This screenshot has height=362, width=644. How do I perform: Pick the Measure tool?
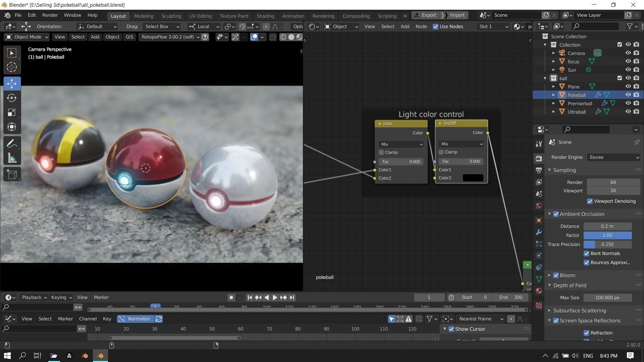coord(12,158)
